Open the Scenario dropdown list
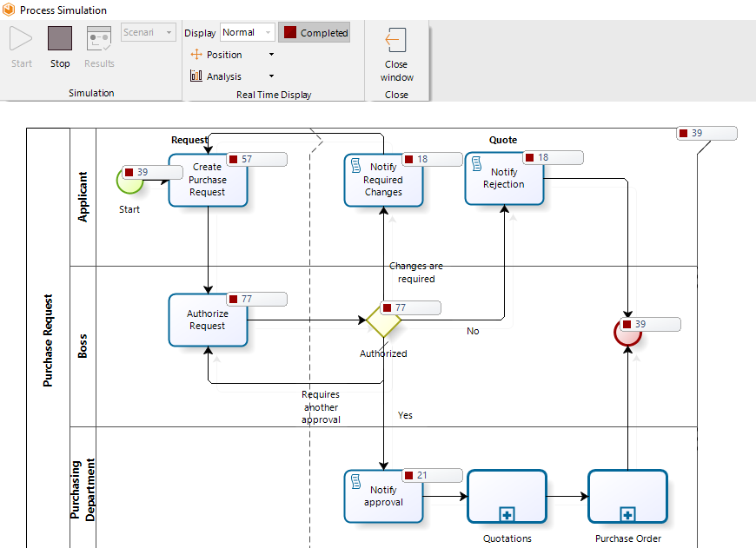 (148, 32)
